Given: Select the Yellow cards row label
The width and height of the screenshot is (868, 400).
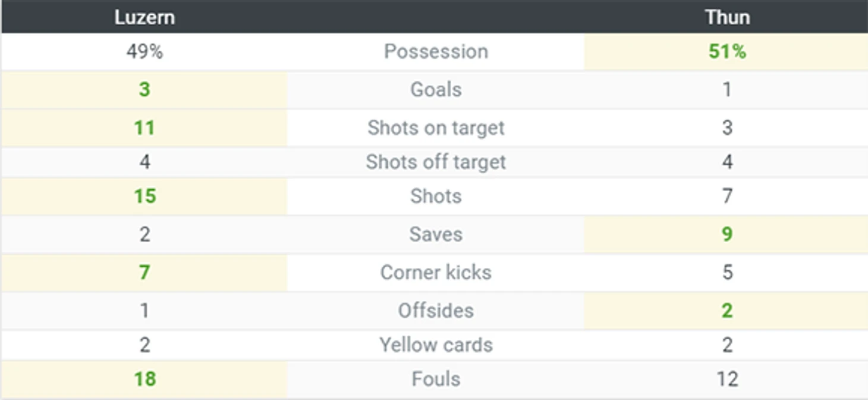Looking at the screenshot, I should (436, 345).
